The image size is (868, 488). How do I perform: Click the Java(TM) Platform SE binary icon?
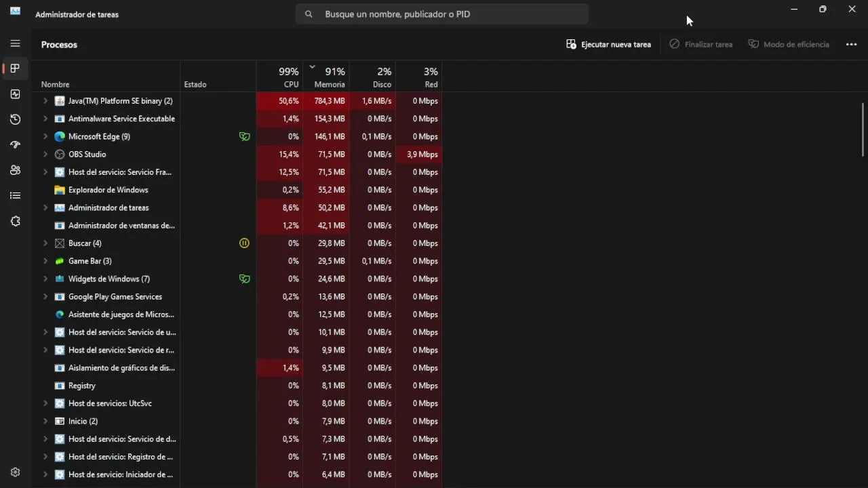(x=60, y=101)
